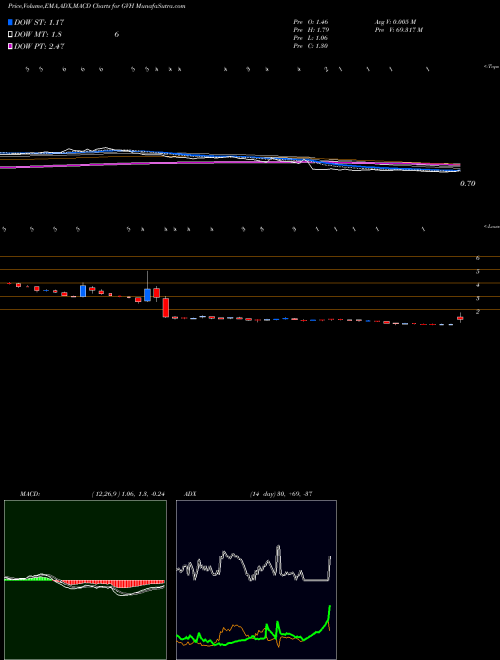Click the ADX panel title

(x=190, y=493)
